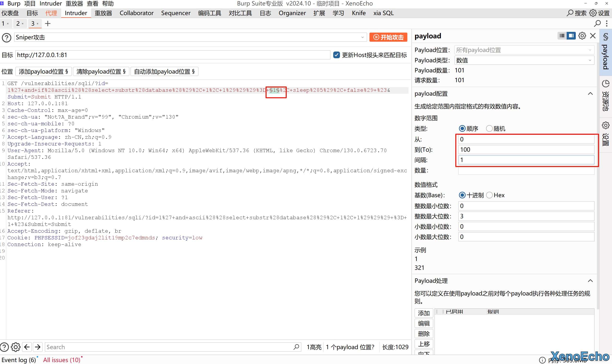
Task: Click the help question mark beside Sniper攻击
Action: pyautogui.click(x=7, y=38)
